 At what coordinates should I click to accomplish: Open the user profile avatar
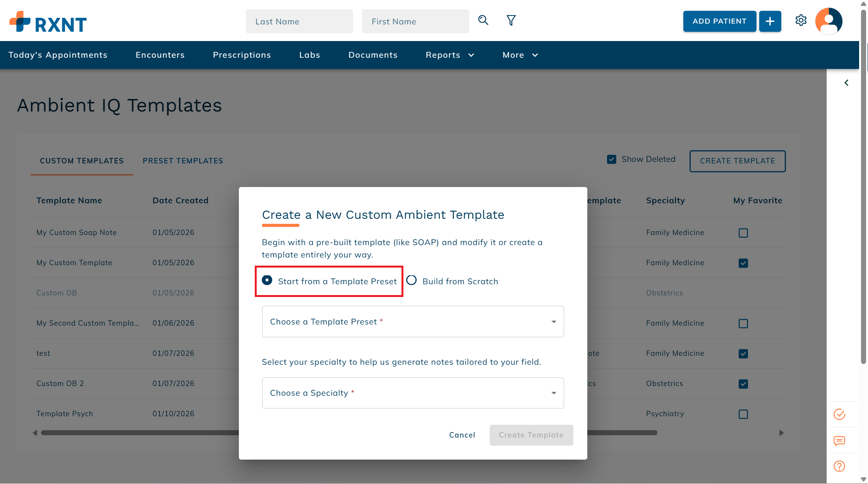tap(829, 21)
